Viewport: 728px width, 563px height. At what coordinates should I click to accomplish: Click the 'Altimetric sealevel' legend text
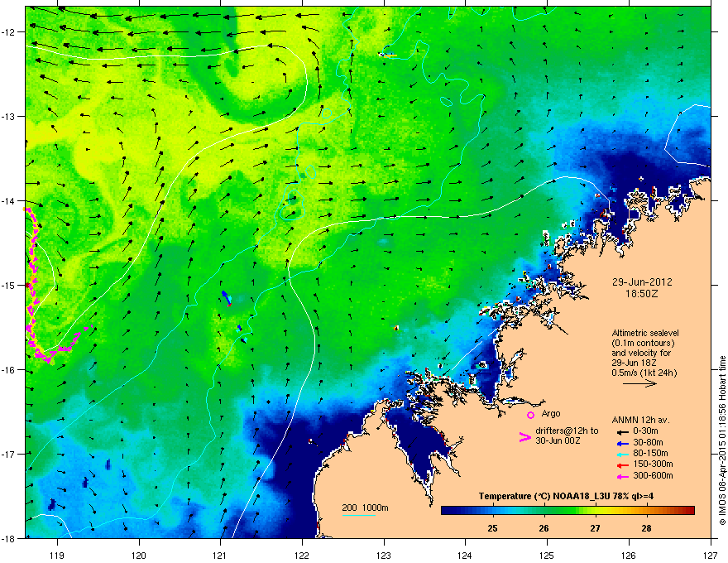[x=645, y=333]
